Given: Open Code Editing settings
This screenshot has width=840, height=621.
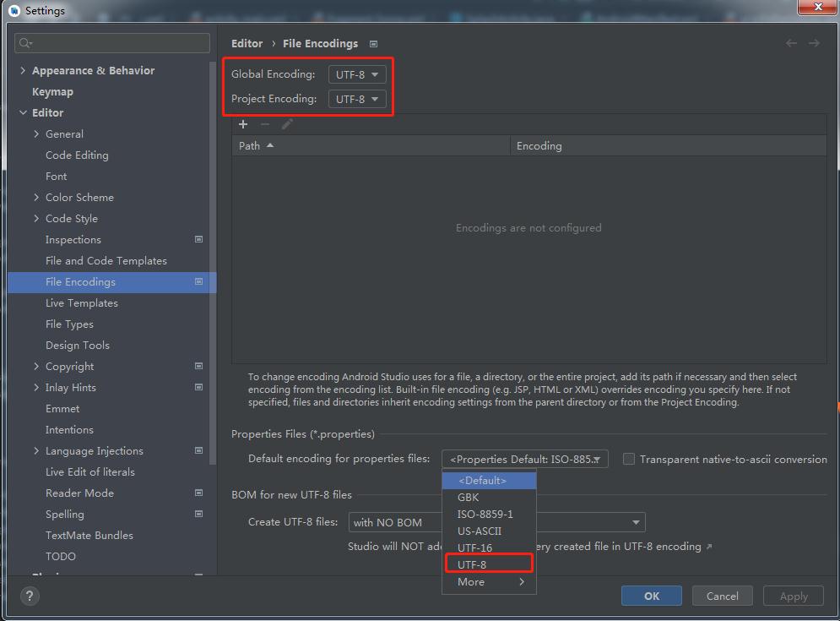Looking at the screenshot, I should [77, 155].
